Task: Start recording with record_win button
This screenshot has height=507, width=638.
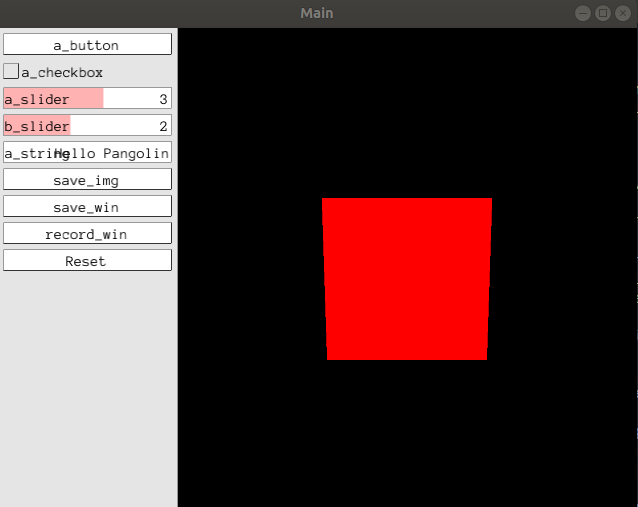Action: pyautogui.click(x=87, y=233)
